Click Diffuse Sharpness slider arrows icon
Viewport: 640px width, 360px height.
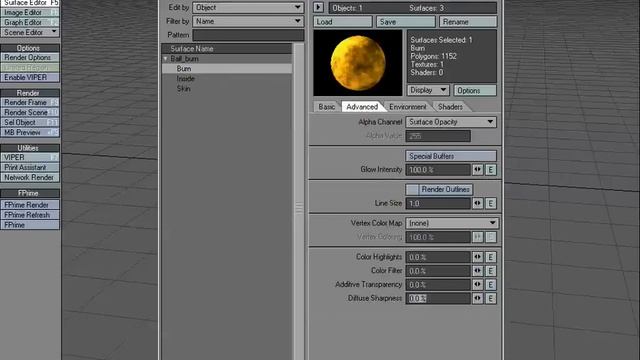(x=478, y=298)
